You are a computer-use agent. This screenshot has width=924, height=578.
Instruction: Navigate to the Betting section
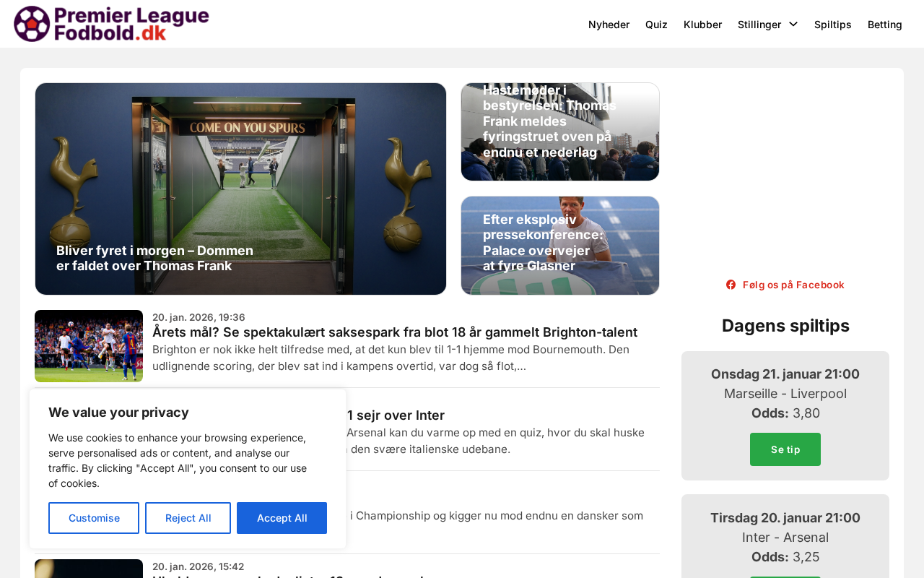click(884, 25)
